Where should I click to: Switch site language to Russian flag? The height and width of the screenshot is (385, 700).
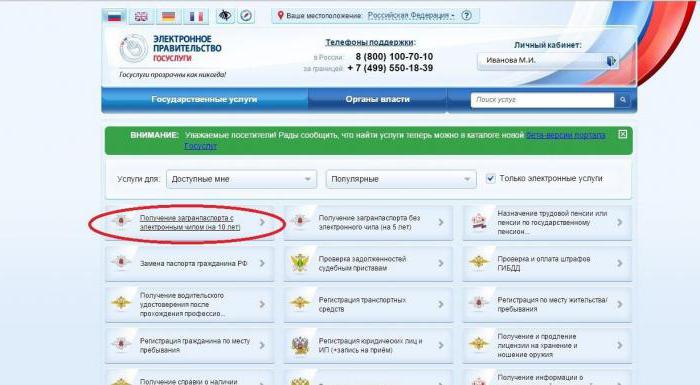point(115,17)
